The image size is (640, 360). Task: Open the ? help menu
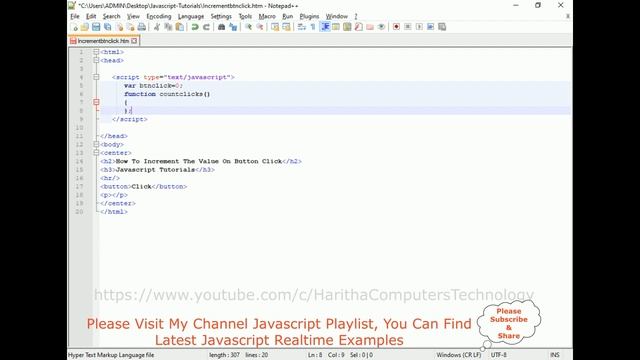[x=356, y=16]
